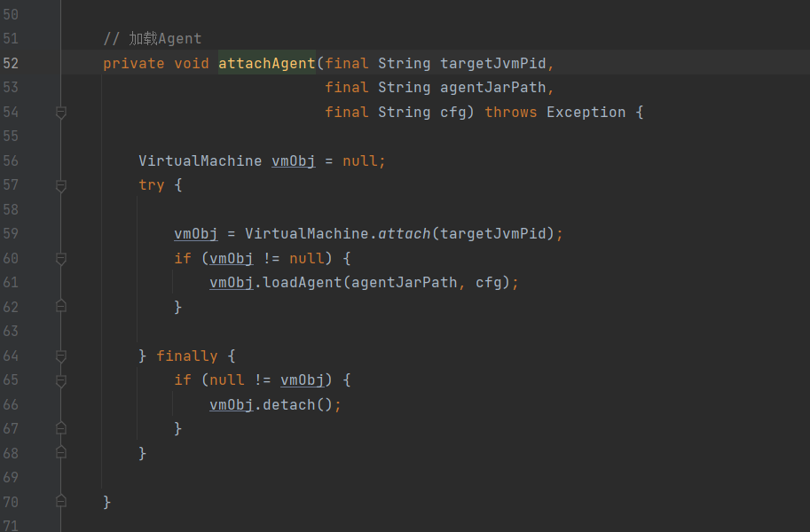Click the 加载Agent comment text

164,39
